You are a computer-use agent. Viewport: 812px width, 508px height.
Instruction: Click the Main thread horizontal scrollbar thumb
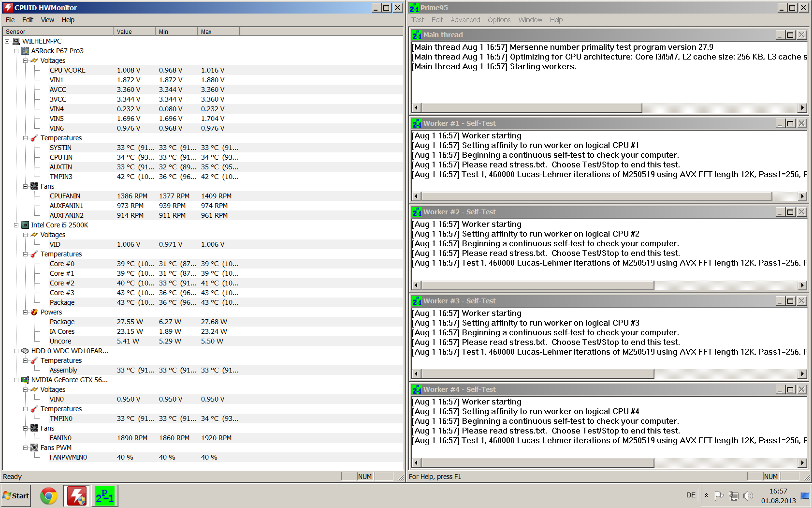pyautogui.click(x=532, y=107)
